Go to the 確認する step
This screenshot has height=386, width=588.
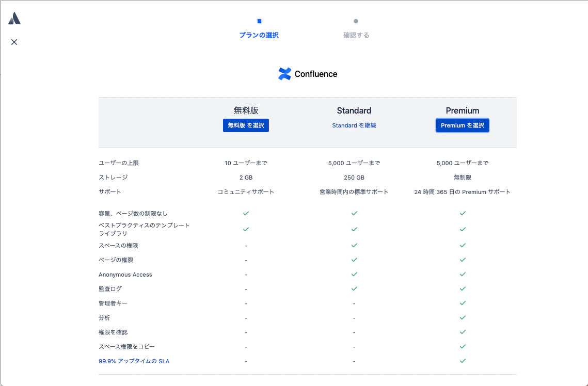pyautogui.click(x=356, y=35)
